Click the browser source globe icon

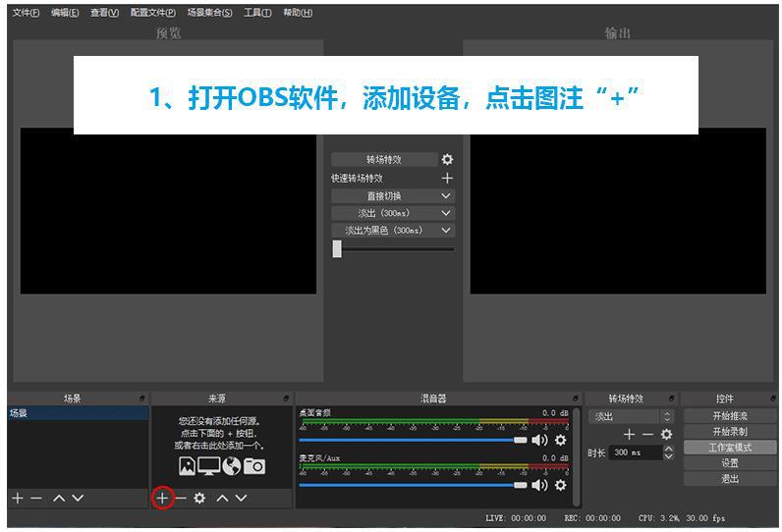tap(232, 466)
